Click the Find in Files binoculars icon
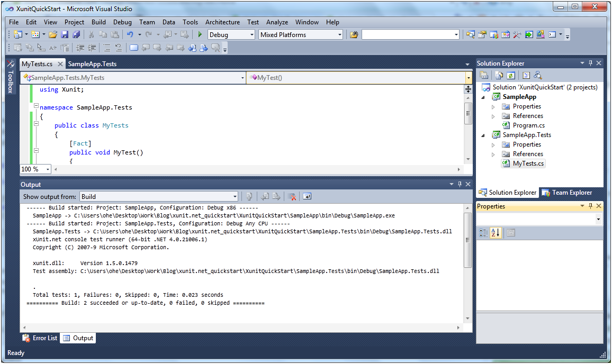 pyautogui.click(x=354, y=35)
